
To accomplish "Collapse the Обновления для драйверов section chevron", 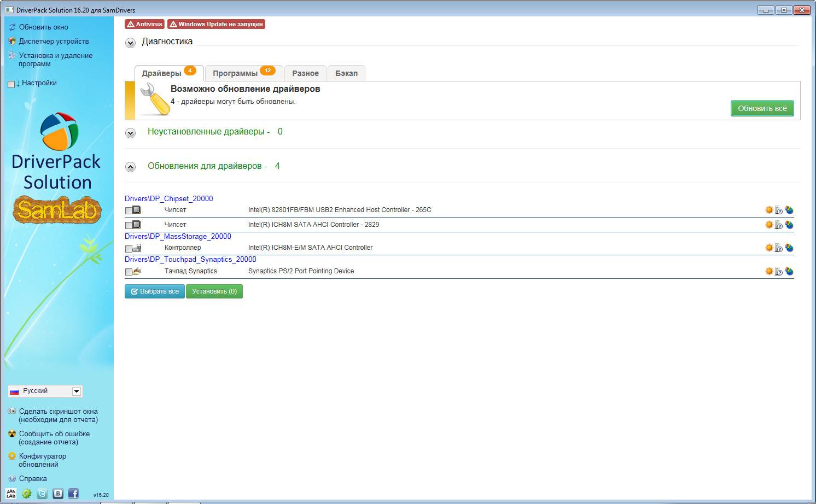I will coord(130,167).
